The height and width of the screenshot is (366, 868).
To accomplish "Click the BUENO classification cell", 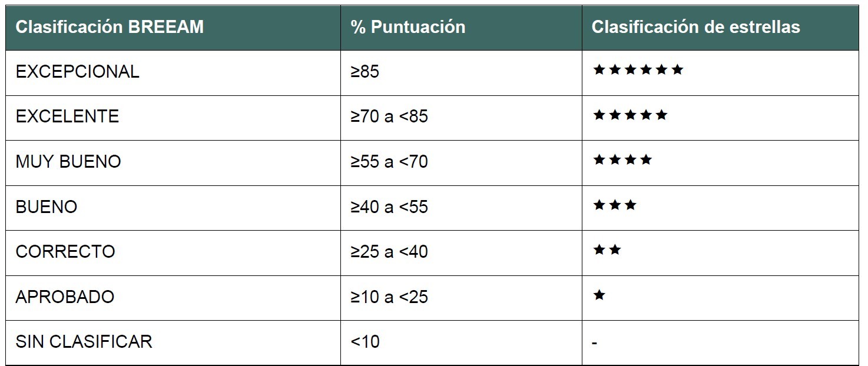I will pyautogui.click(x=173, y=208).
